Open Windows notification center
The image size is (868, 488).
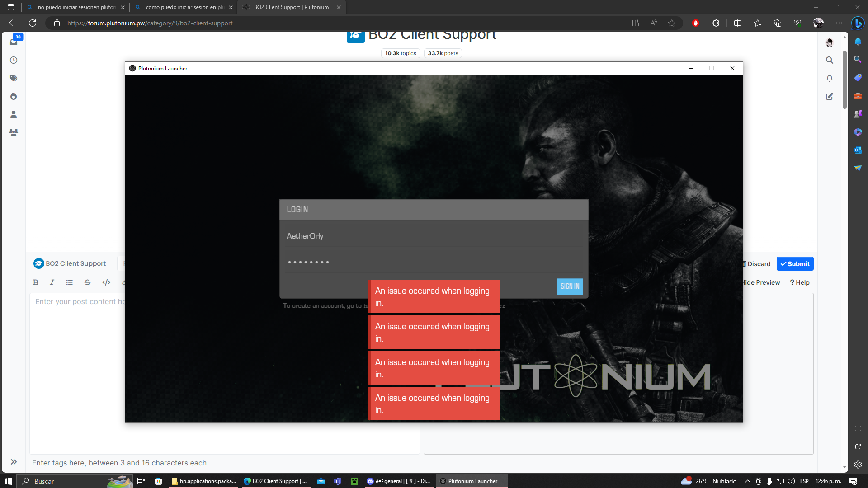pos(853,481)
